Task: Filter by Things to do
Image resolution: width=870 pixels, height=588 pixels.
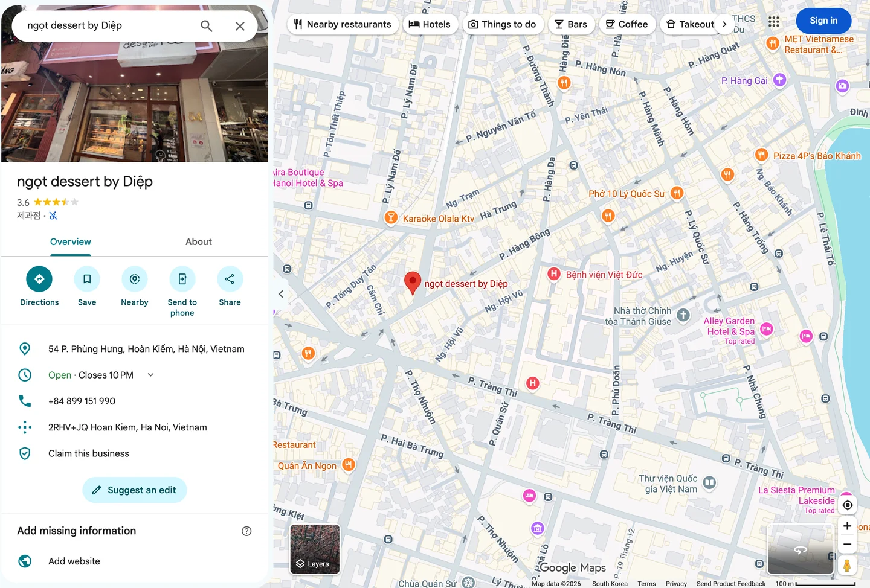Action: click(502, 24)
